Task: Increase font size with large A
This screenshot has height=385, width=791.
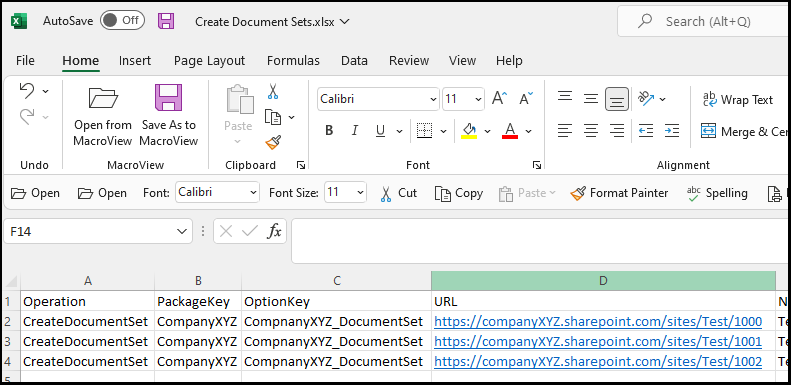Action: (499, 98)
